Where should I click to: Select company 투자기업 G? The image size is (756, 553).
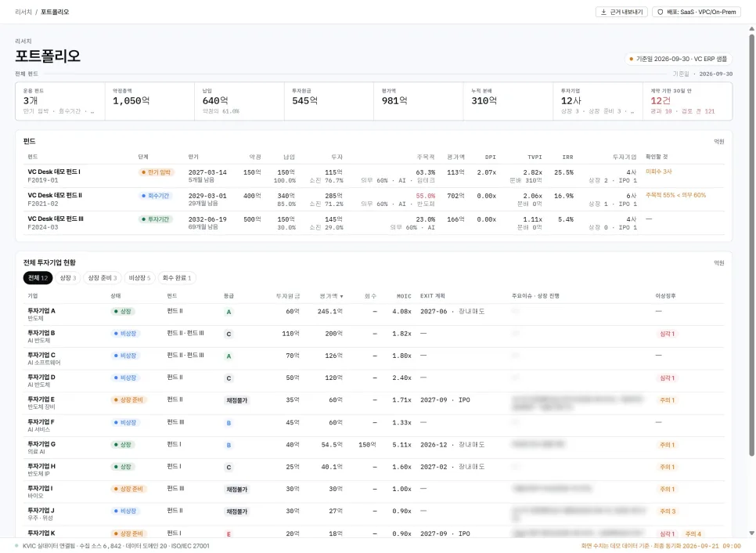(373, 448)
